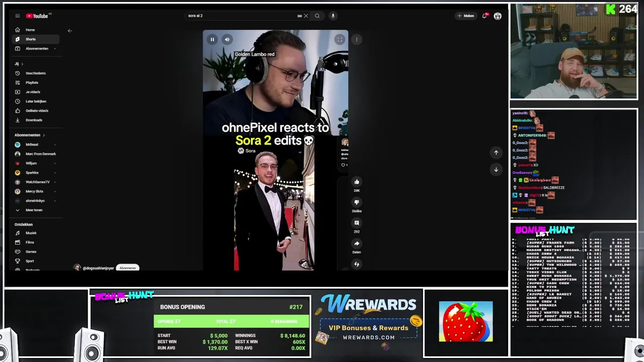Open the Sparkles channel
The width and height of the screenshot is (644, 362).
(35, 172)
